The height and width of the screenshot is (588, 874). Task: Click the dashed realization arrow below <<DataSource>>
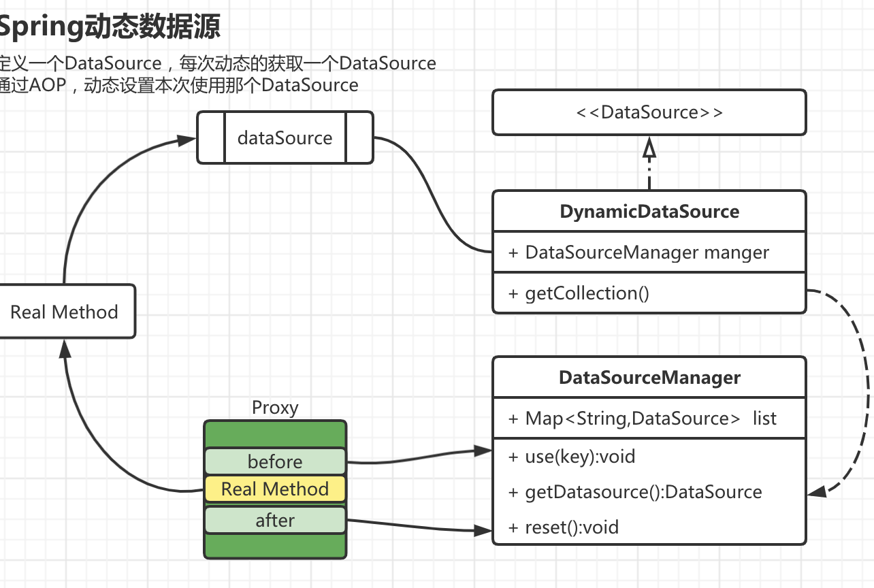tap(649, 163)
